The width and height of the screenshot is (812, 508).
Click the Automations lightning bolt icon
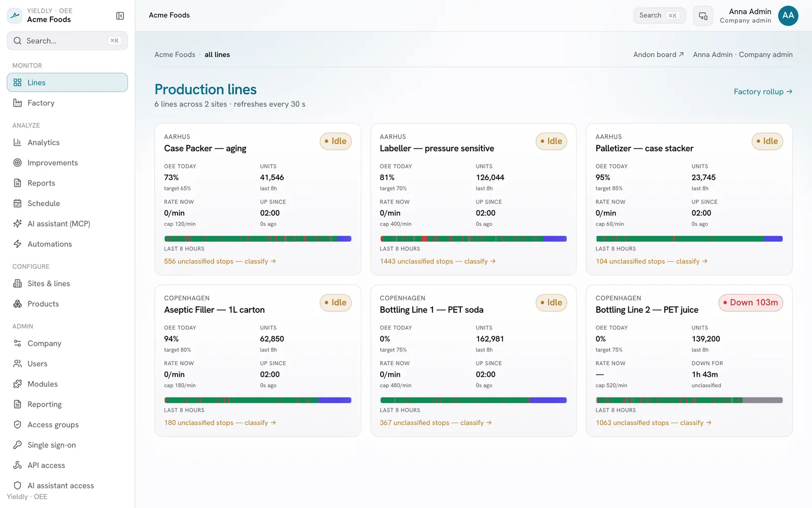[17, 244]
